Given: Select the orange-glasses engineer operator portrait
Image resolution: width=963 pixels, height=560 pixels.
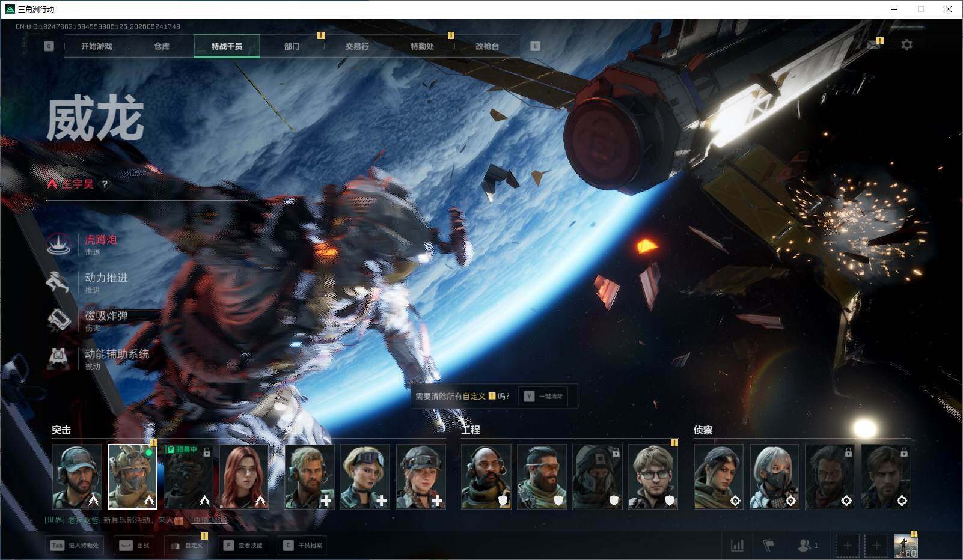Looking at the screenshot, I should (x=542, y=476).
